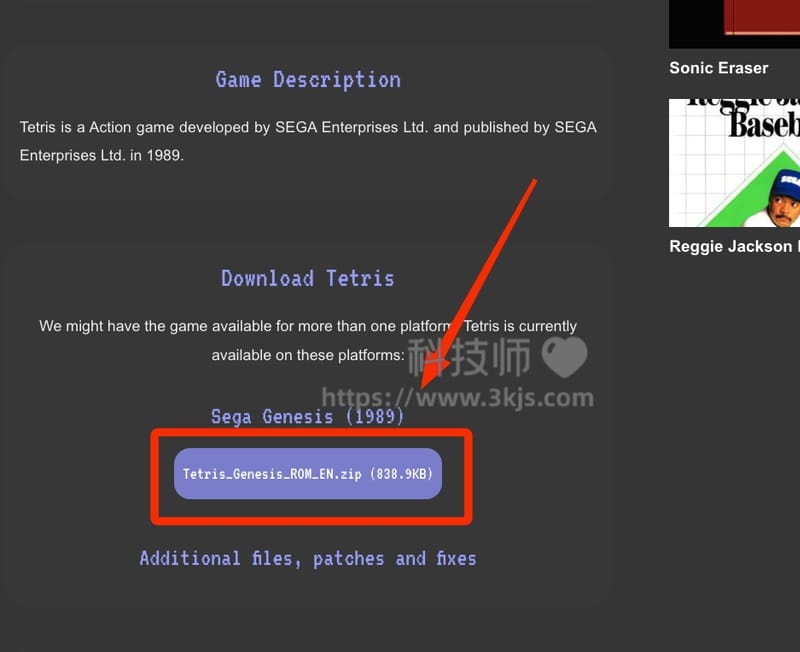Image resolution: width=800 pixels, height=652 pixels.
Task: Download Tetris_Genesis_ROM_EN.zip file
Action: pos(308,473)
